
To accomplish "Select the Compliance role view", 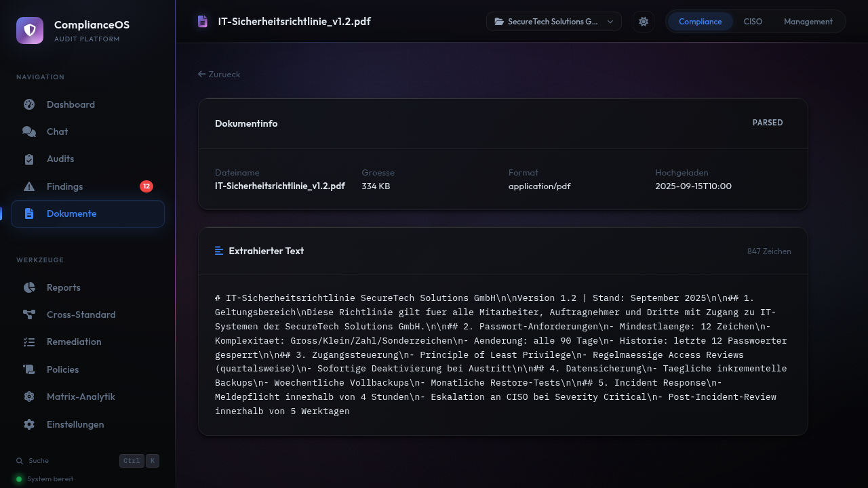I will [700, 22].
